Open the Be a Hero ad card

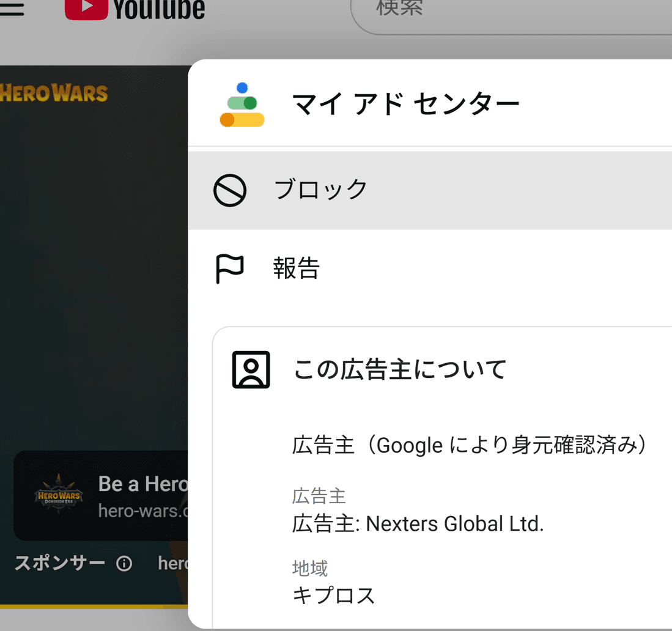[101, 495]
